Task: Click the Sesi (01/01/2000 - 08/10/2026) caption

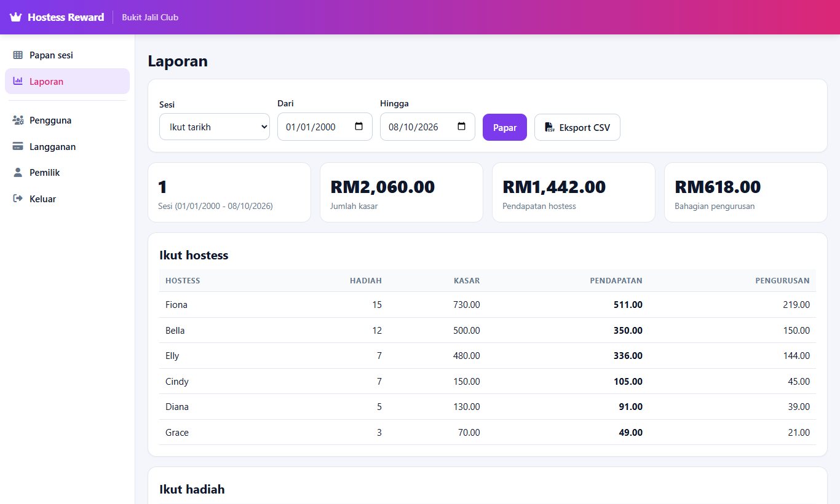Action: 215,207
